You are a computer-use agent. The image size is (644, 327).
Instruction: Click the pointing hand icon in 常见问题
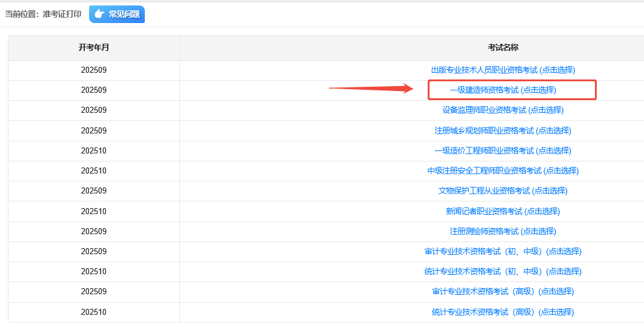[x=100, y=14]
